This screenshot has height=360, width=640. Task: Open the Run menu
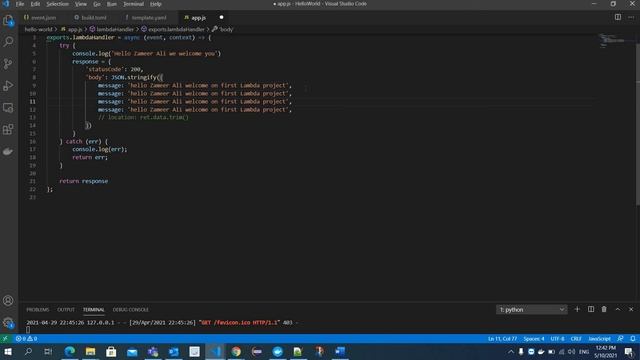(111, 4)
